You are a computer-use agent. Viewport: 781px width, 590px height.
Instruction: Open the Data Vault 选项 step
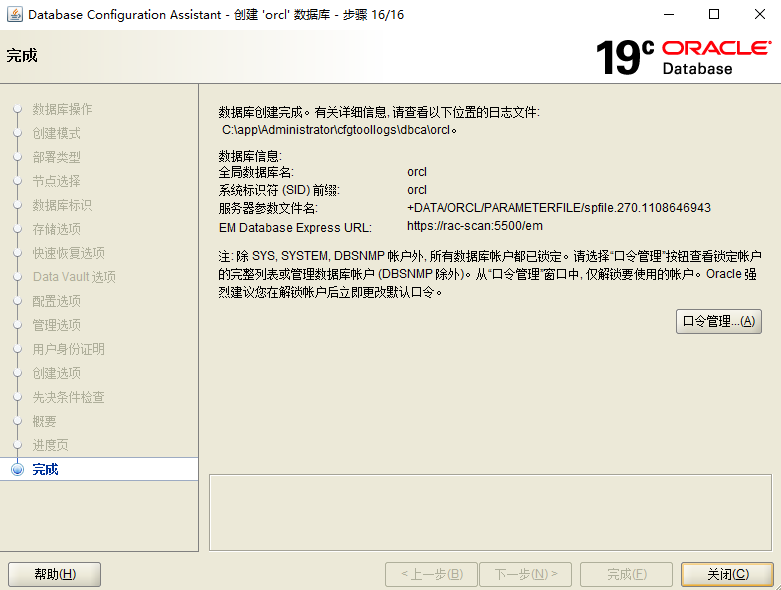(x=74, y=277)
